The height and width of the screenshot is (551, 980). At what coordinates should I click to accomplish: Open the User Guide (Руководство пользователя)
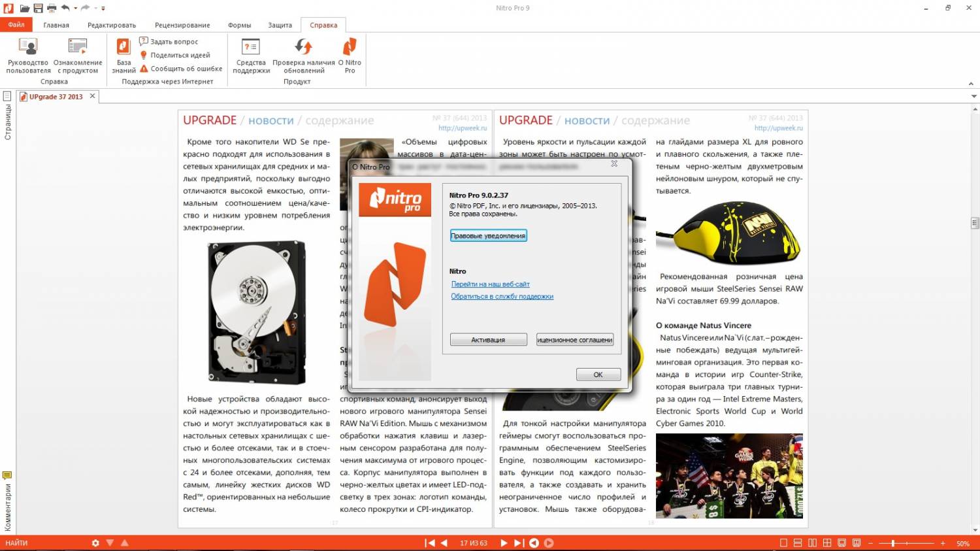(28, 56)
